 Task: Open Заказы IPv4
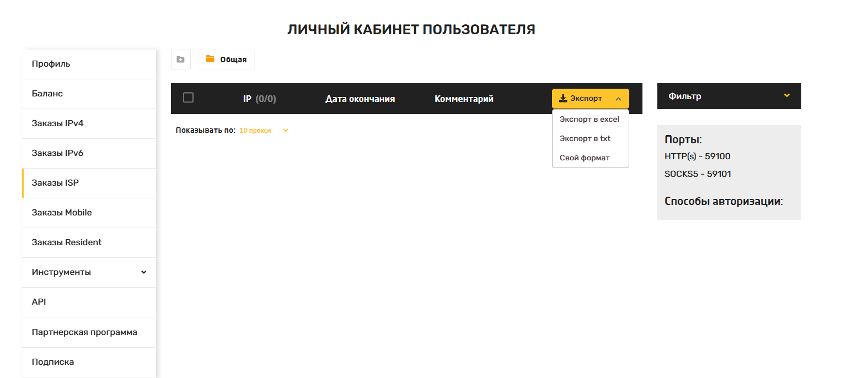pyautogui.click(x=89, y=123)
